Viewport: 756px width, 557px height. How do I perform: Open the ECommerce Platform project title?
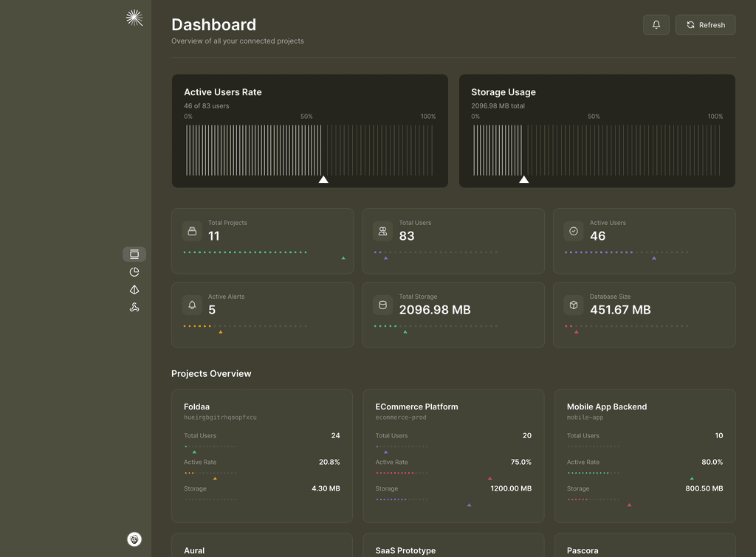click(x=416, y=406)
